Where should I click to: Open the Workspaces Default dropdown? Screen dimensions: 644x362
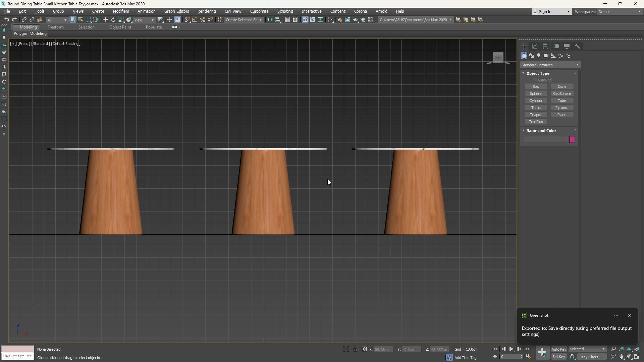[619, 12]
